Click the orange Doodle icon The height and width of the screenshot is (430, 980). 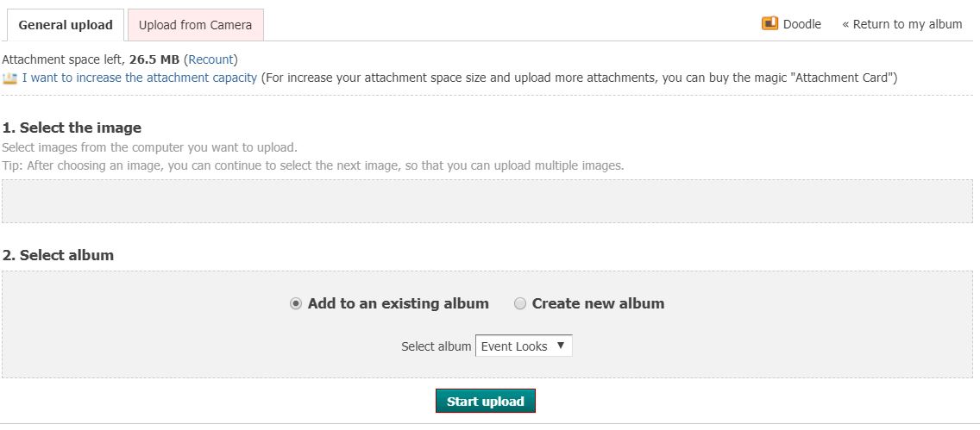click(x=770, y=24)
